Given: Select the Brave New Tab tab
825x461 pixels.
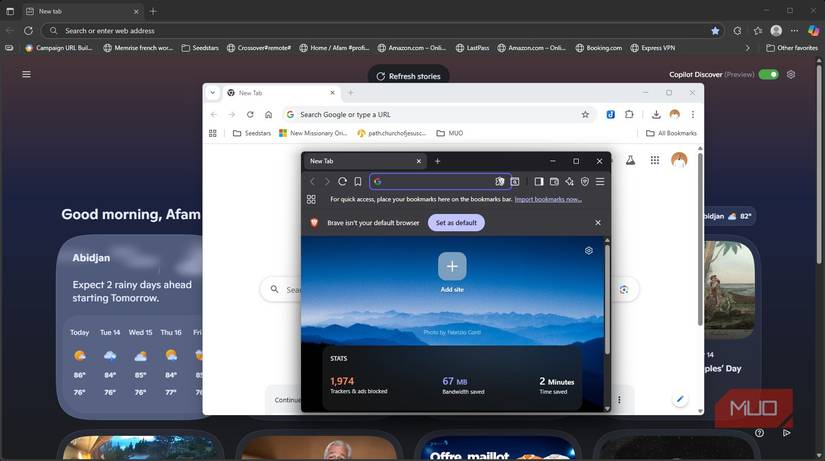Looking at the screenshot, I should point(358,161).
